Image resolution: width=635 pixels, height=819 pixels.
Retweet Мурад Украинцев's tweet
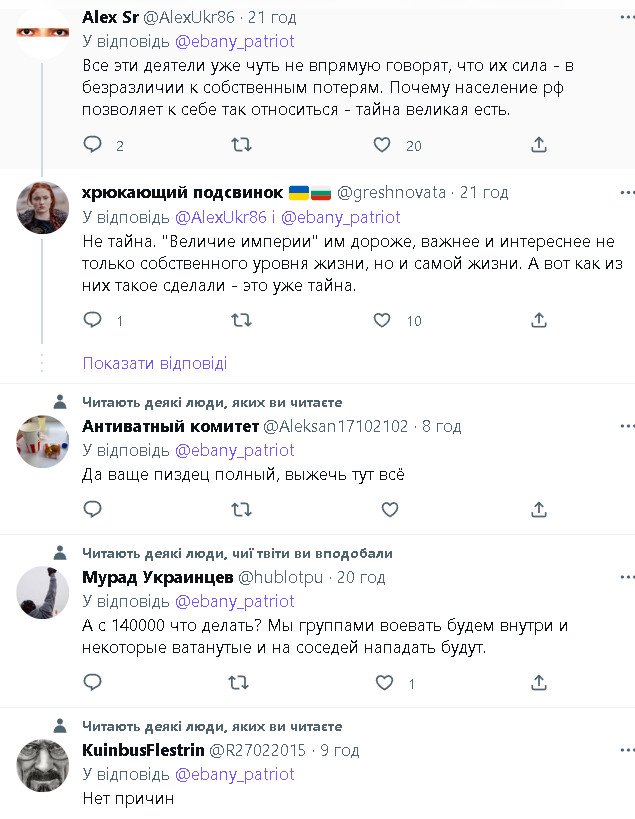241,683
